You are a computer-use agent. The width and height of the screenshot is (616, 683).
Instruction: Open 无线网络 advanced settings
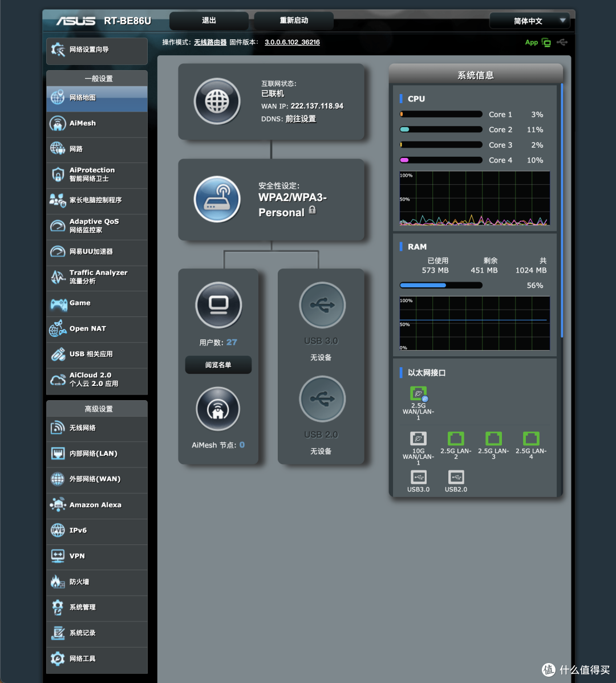click(x=97, y=428)
